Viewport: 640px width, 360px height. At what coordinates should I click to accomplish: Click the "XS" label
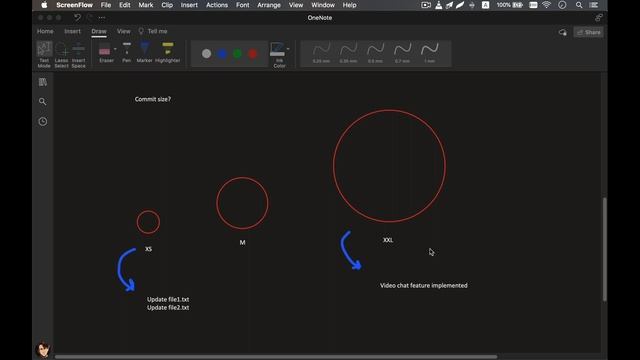point(148,249)
